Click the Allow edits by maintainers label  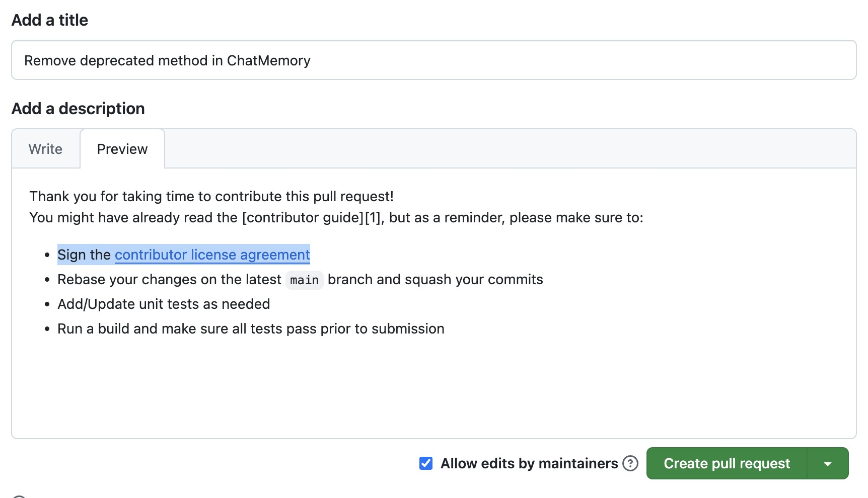(x=529, y=463)
